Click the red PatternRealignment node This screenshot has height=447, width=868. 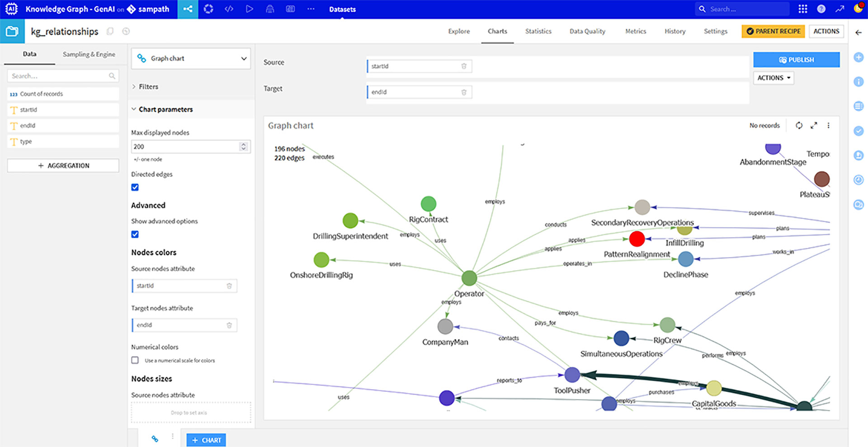(x=637, y=239)
